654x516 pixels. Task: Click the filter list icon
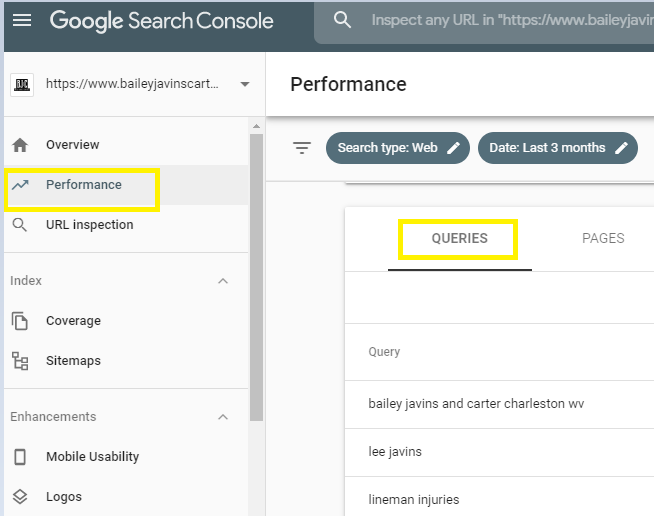pos(302,148)
